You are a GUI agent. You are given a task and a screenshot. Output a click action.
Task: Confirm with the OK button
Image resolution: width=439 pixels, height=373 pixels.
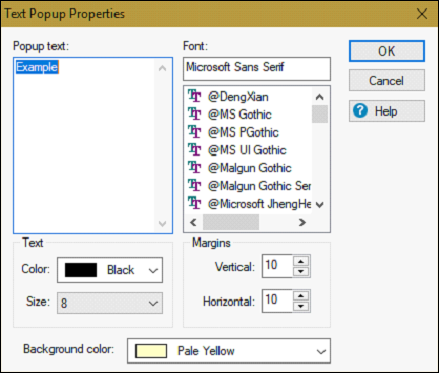point(387,51)
